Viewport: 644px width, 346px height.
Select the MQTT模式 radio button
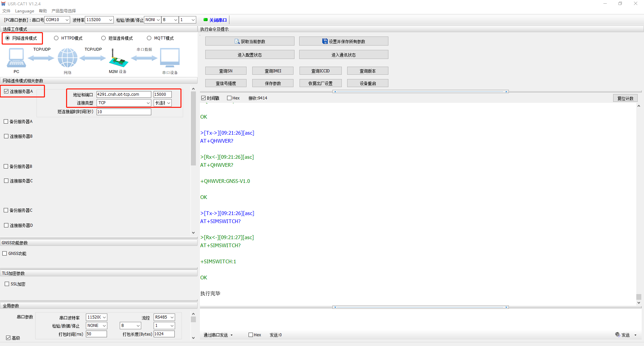coord(149,38)
